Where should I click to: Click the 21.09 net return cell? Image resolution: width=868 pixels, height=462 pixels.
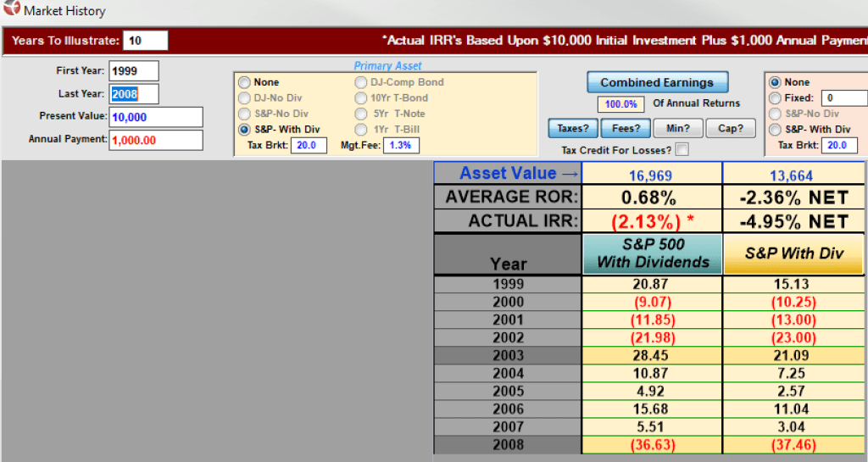(x=793, y=355)
